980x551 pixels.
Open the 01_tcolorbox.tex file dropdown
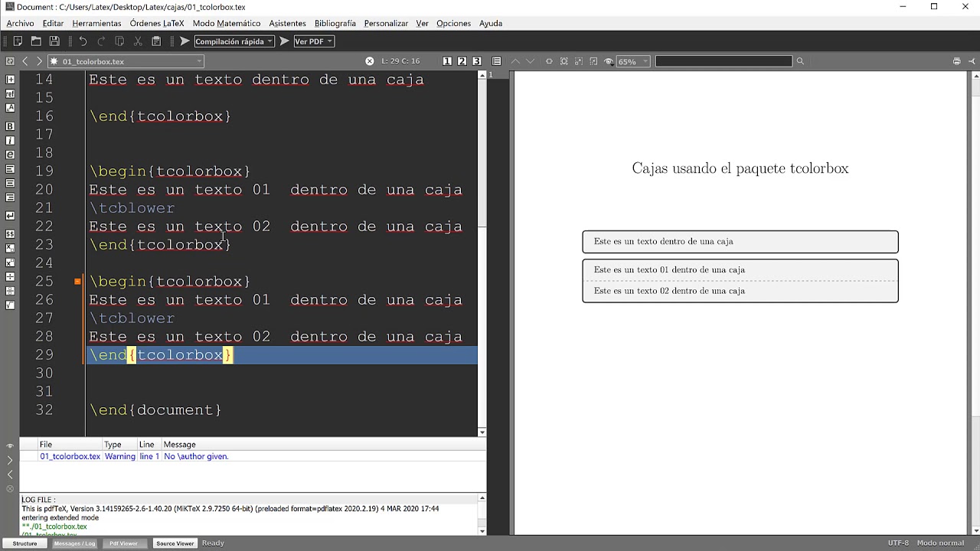126,61
